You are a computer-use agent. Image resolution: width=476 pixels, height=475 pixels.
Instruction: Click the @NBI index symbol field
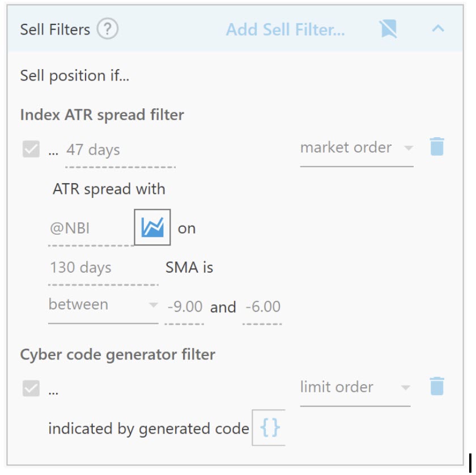tap(91, 228)
